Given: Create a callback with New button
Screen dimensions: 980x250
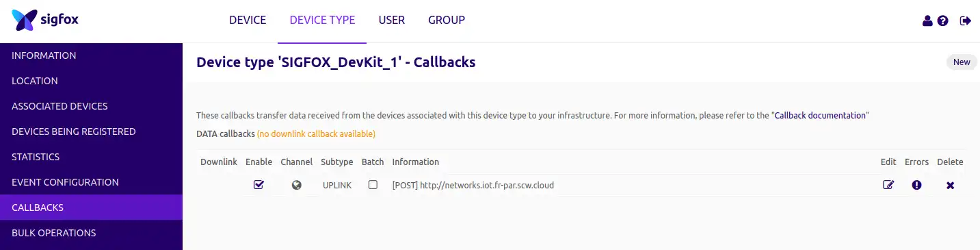Looking at the screenshot, I should 962,62.
